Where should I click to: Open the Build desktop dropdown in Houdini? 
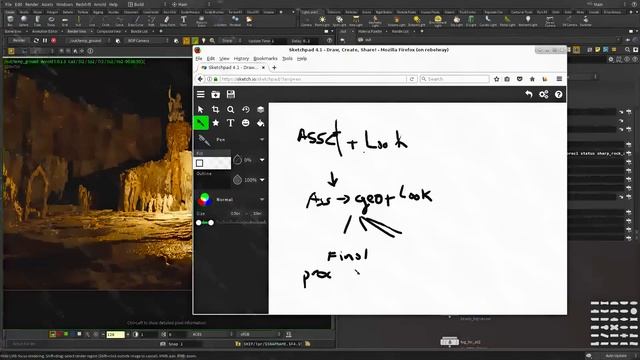pos(146,4)
